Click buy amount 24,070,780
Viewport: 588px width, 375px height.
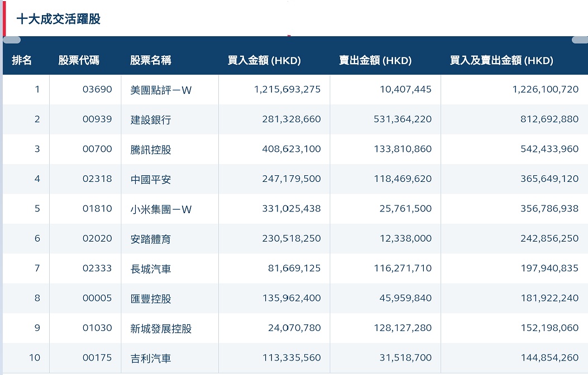[294, 328]
